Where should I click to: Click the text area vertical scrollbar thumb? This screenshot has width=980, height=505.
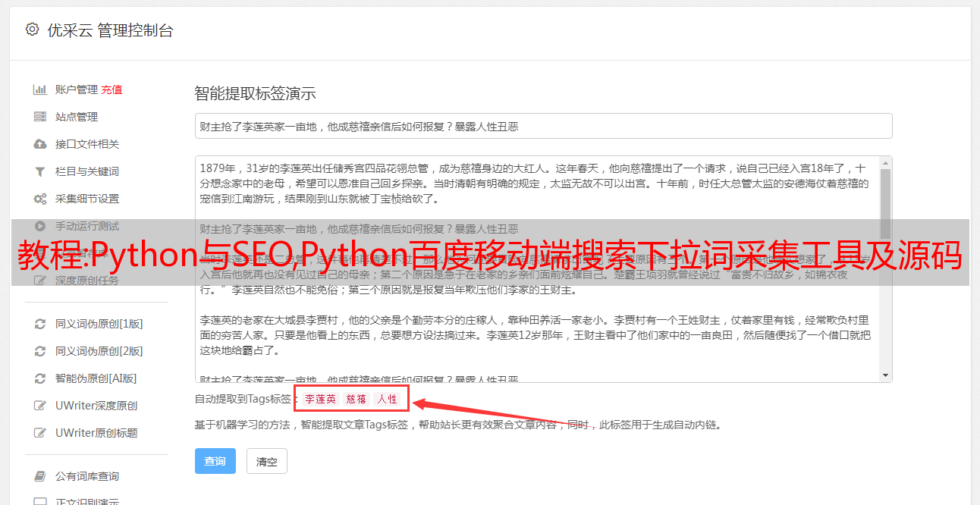(x=885, y=205)
